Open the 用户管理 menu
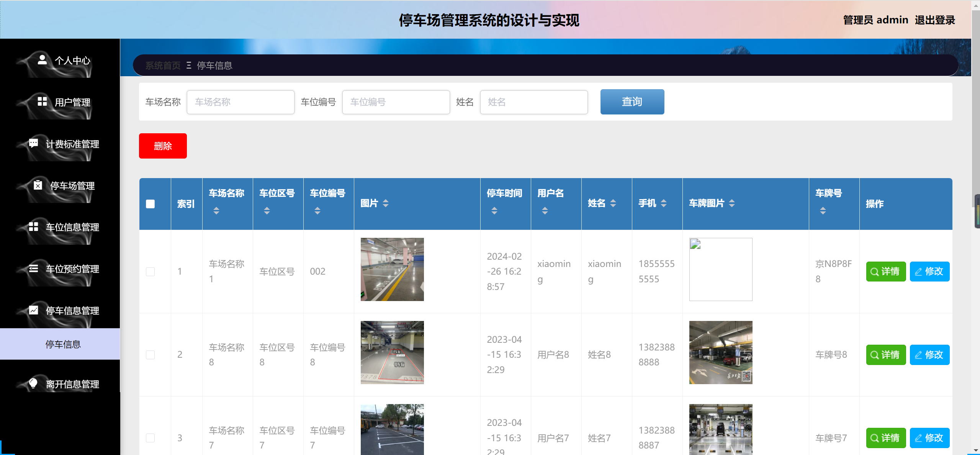This screenshot has width=980, height=455. click(60, 102)
